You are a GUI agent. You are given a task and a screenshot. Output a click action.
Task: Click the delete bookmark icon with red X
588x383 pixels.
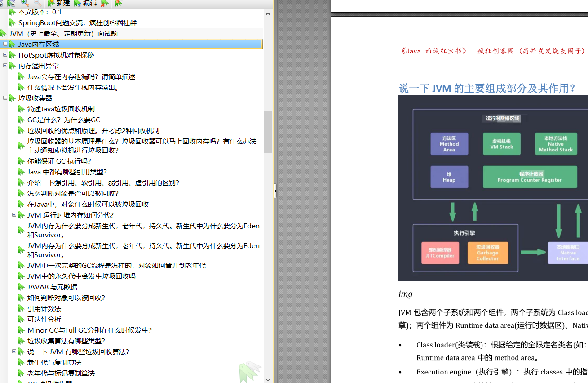pos(105,3)
